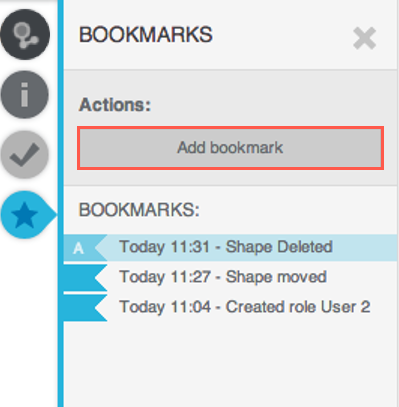Click the blue flag beside Created role User 2
Image resolution: width=399 pixels, height=407 pixels.
coord(83,307)
